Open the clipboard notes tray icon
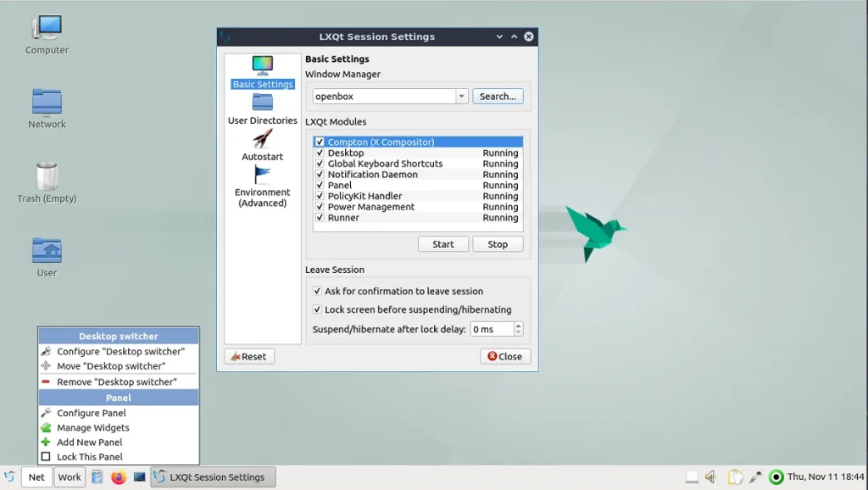The width and height of the screenshot is (868, 490). pyautogui.click(x=735, y=476)
